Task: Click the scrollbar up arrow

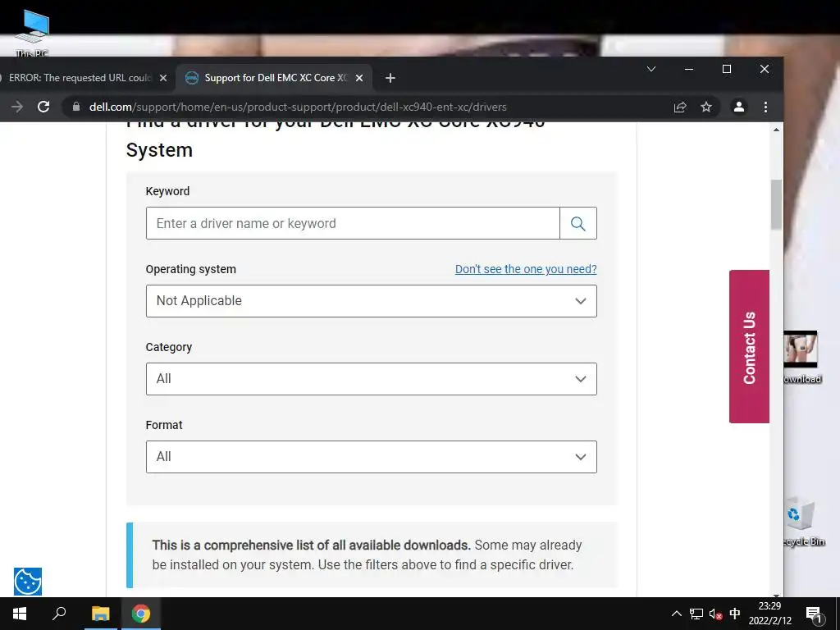Action: [x=776, y=130]
